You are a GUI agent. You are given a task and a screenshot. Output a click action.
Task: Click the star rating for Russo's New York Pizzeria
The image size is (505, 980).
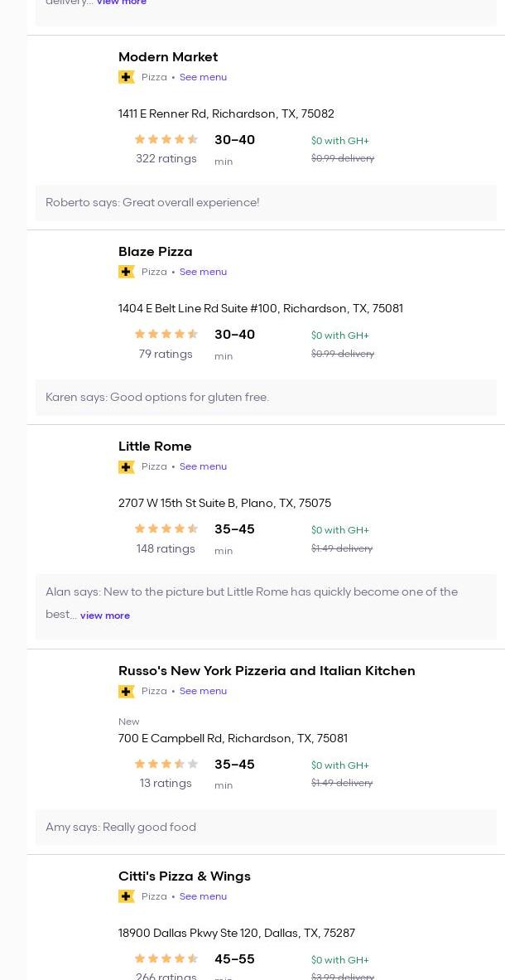(166, 765)
